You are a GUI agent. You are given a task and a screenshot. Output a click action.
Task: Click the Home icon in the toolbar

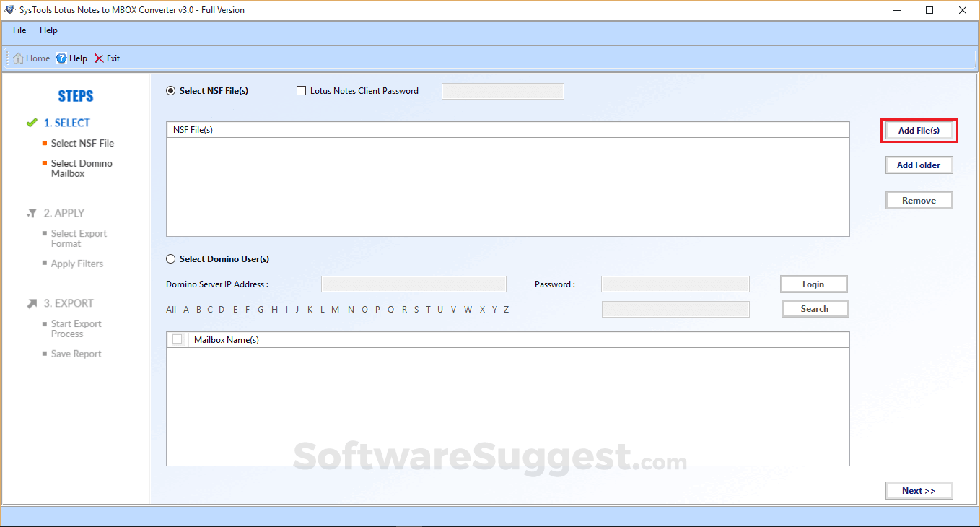pos(19,58)
